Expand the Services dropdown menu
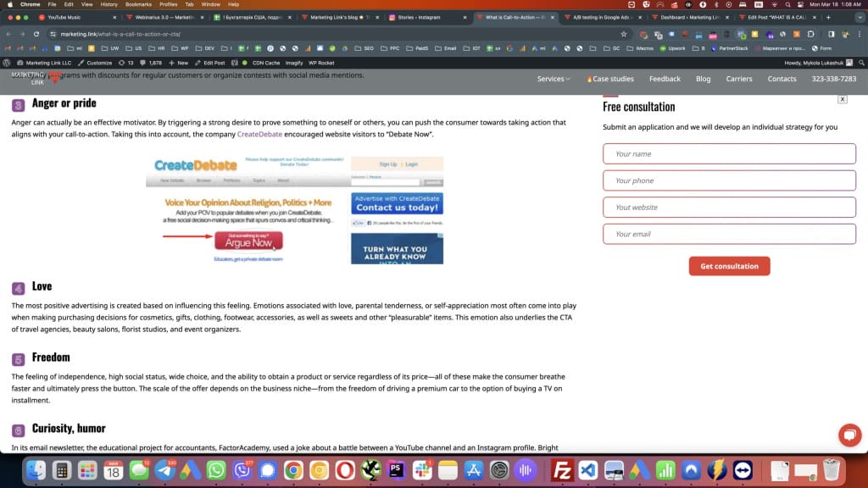Screen dimensions: 868x488 click(554, 79)
